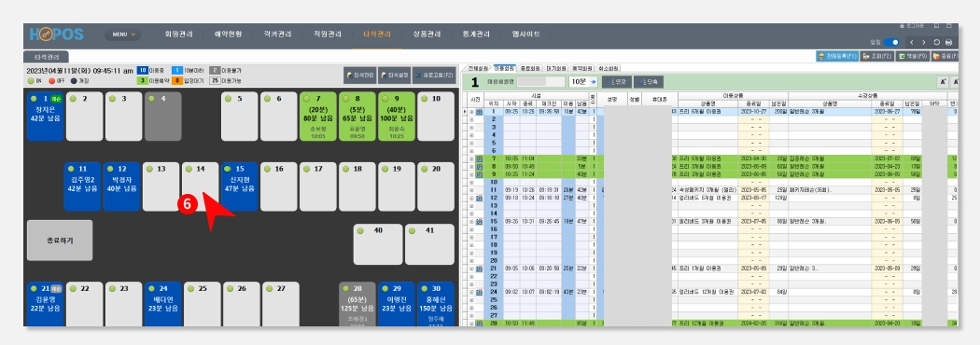This screenshot has width=980, height=345.
Task: Click the 연장 extend button
Action: click(x=616, y=82)
